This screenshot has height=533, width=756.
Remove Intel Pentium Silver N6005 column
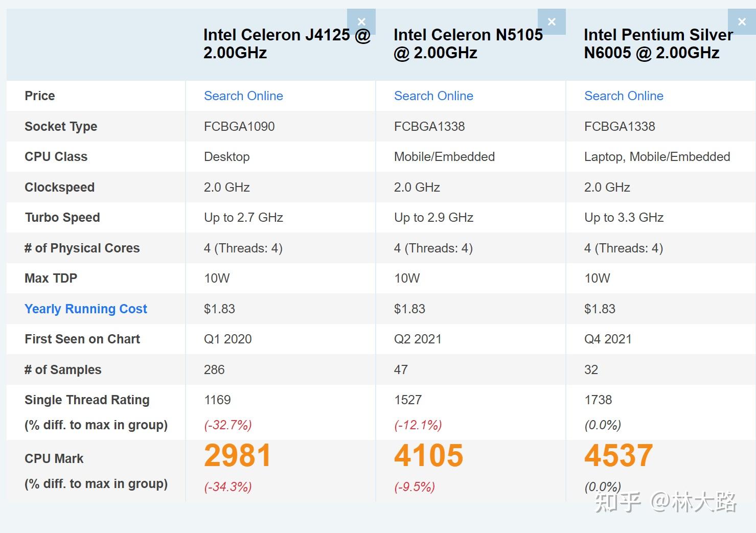[742, 22]
